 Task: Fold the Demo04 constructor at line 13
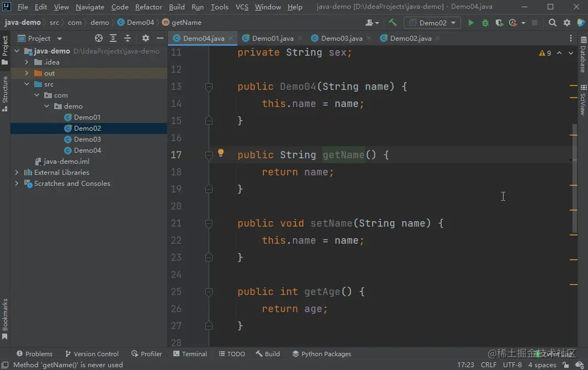coord(209,87)
